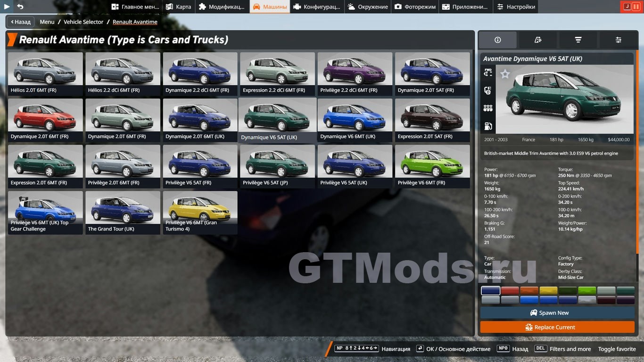The width and height of the screenshot is (644, 362).
Task: Open the filter funnel tab icon
Action: pyautogui.click(x=578, y=40)
